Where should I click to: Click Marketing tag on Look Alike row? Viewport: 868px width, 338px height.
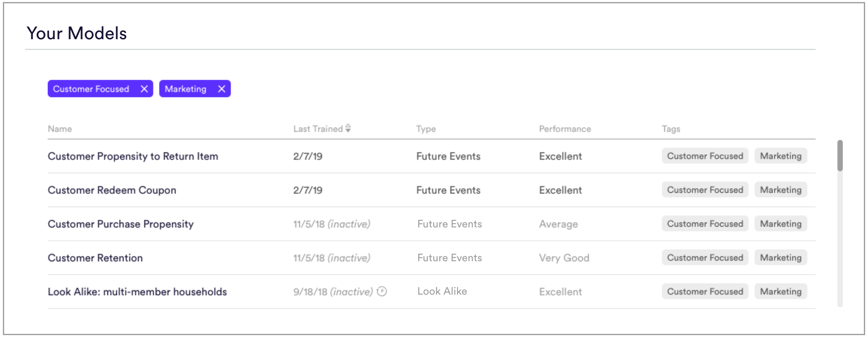tap(780, 291)
